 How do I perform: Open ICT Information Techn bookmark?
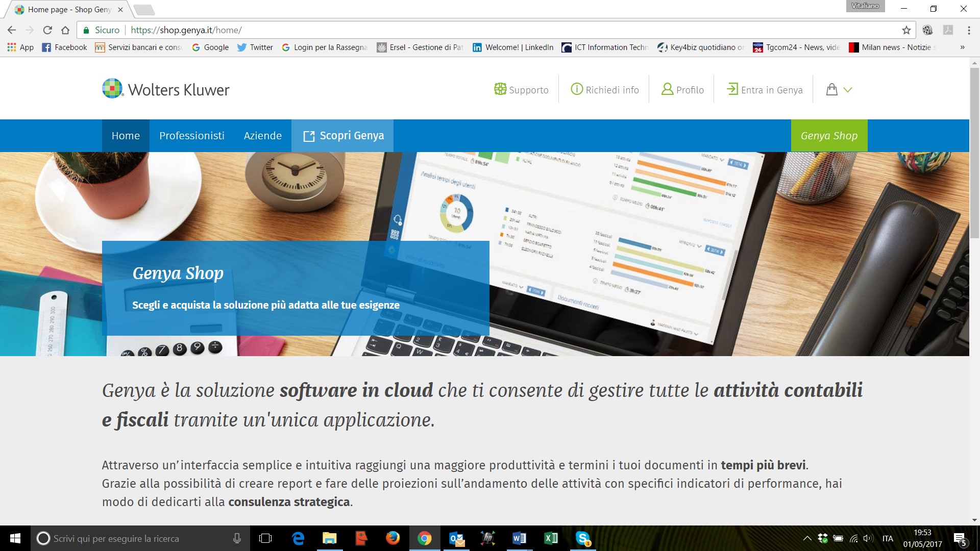605,47
